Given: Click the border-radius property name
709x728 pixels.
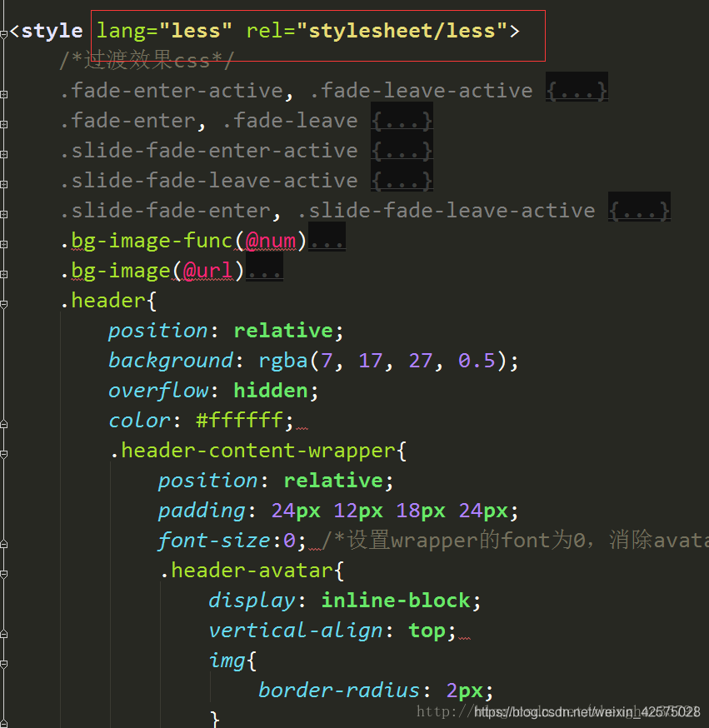Looking at the screenshot, I should pos(339,690).
